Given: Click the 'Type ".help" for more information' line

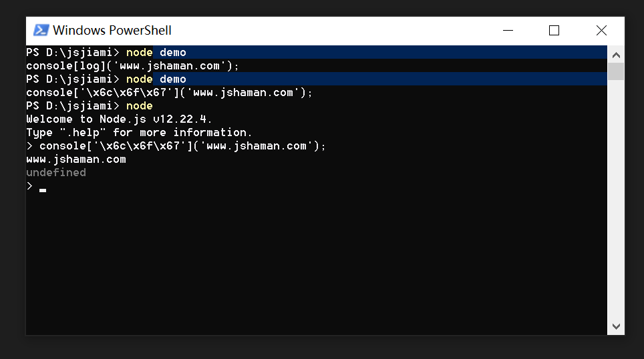Looking at the screenshot, I should (x=139, y=133).
